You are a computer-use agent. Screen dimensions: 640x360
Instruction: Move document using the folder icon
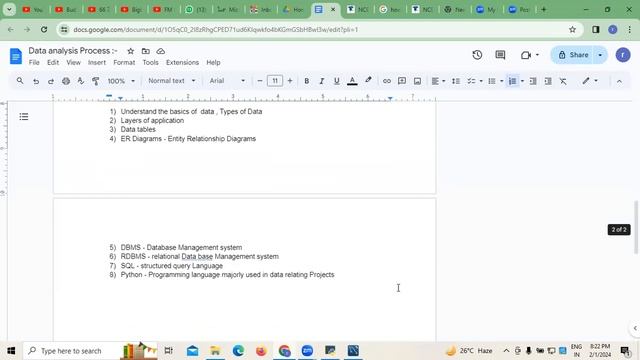(146, 51)
